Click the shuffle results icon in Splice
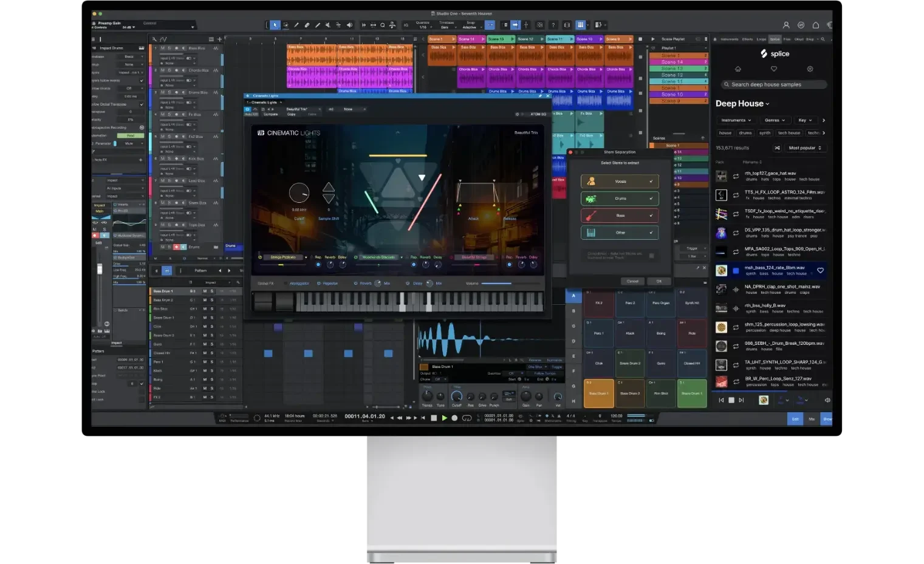Viewport: 924px width, 564px height. click(777, 148)
